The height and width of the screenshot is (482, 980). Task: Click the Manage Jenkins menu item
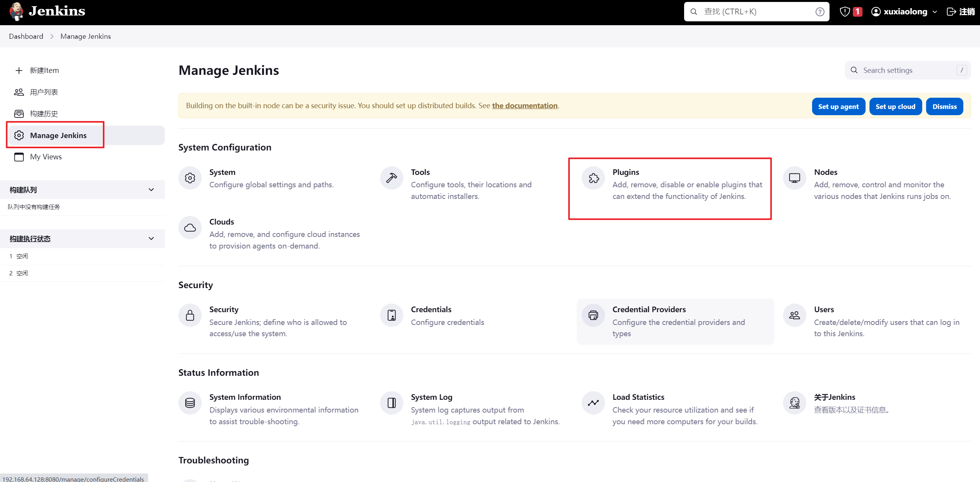[58, 135]
